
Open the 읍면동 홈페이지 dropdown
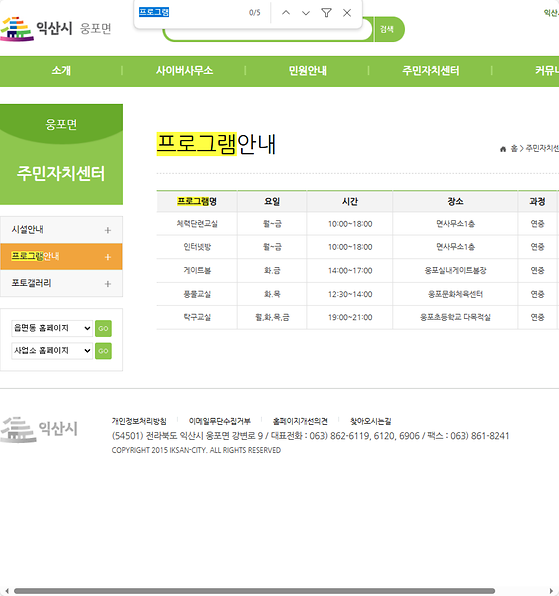coord(52,328)
